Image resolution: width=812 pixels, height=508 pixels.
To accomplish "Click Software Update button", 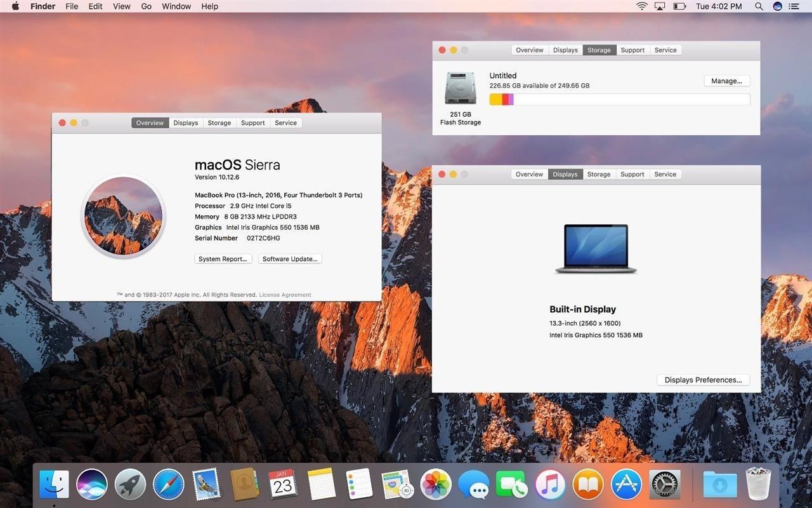I will click(290, 259).
